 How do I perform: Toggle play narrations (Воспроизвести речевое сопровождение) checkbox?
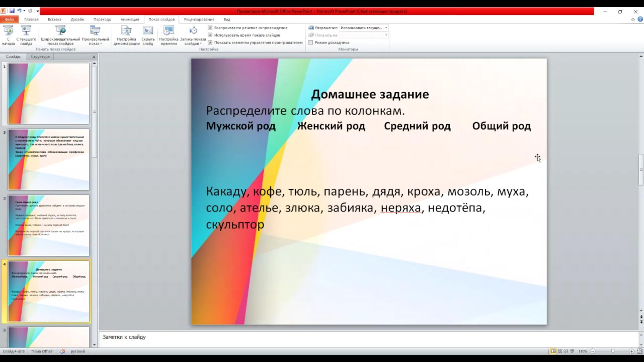pos(210,28)
